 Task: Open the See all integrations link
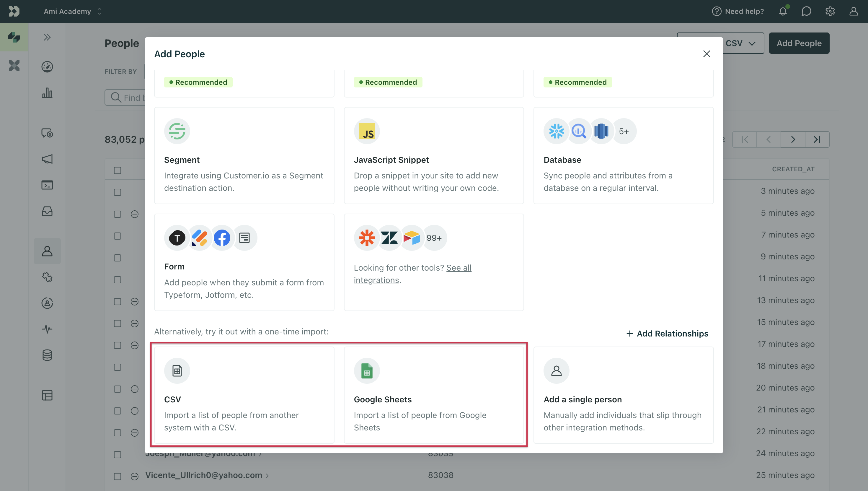(412, 274)
